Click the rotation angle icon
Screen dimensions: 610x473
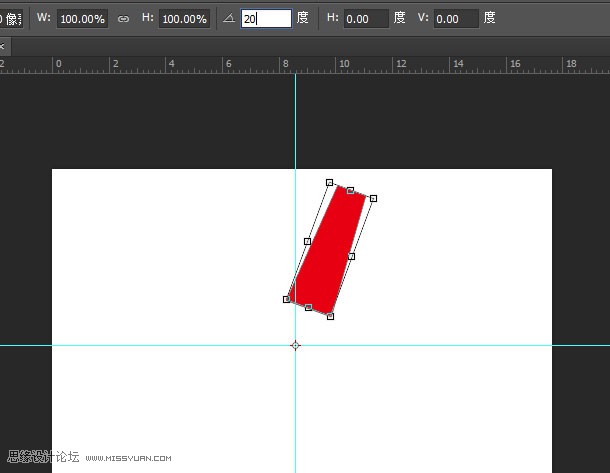[x=228, y=19]
